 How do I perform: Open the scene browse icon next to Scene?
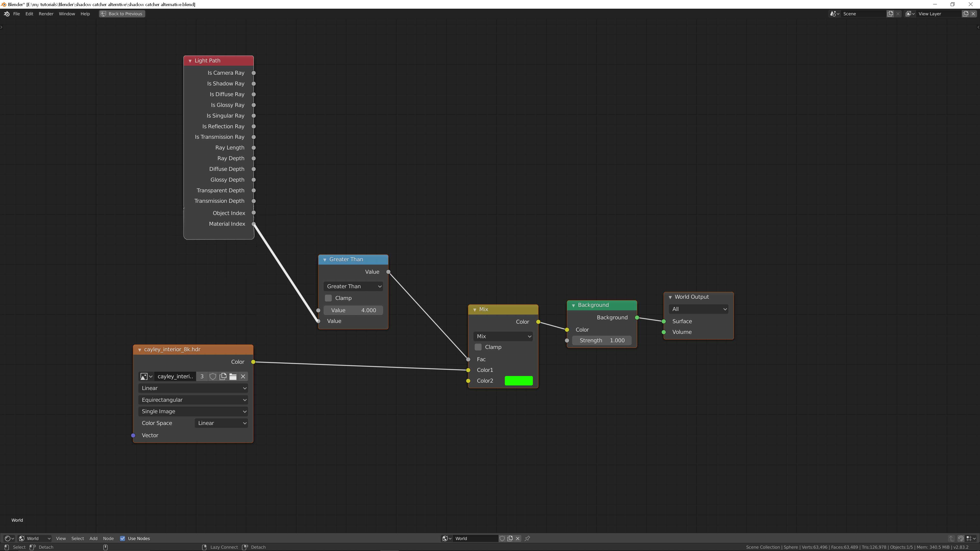(835, 14)
